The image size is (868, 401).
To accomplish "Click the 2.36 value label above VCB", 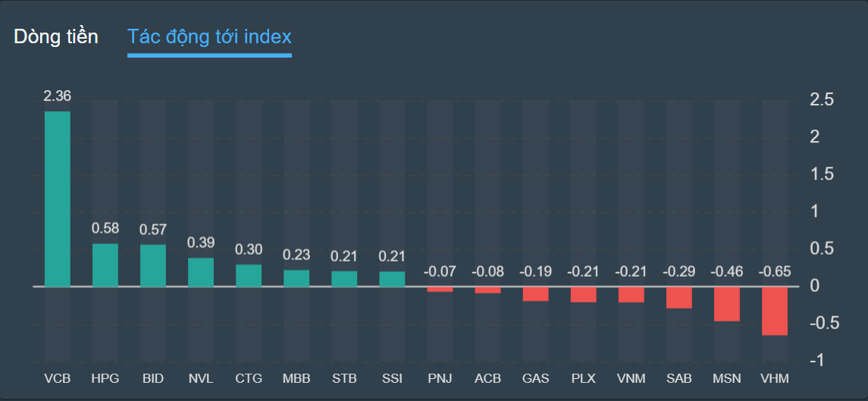I will pyautogui.click(x=58, y=96).
